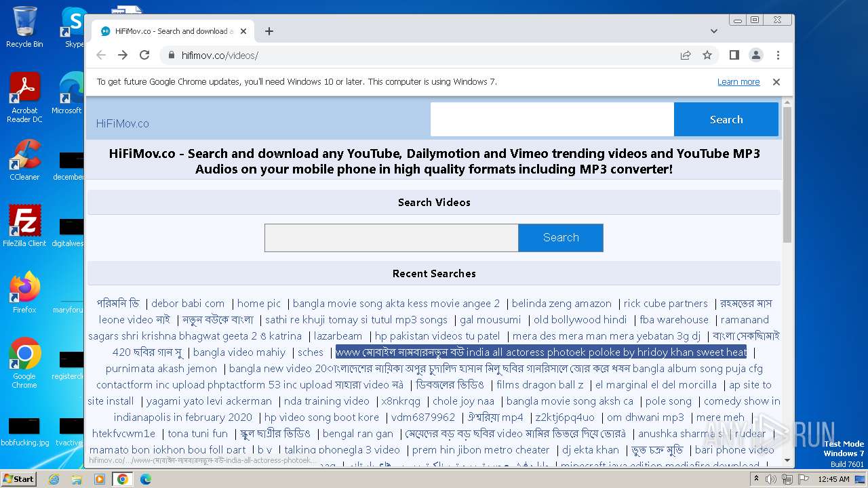
Task: Open 'hp pakistan videos tu patel' link
Action: (437, 336)
